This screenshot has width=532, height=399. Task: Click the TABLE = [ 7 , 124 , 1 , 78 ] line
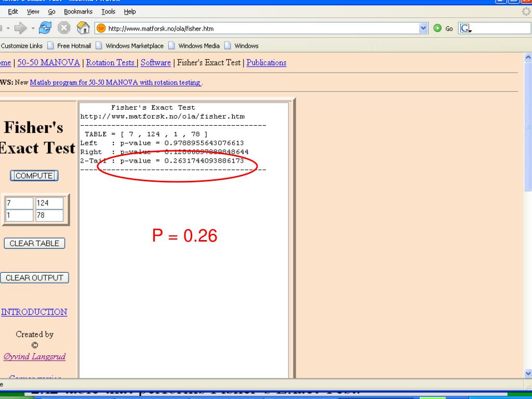[x=146, y=135]
